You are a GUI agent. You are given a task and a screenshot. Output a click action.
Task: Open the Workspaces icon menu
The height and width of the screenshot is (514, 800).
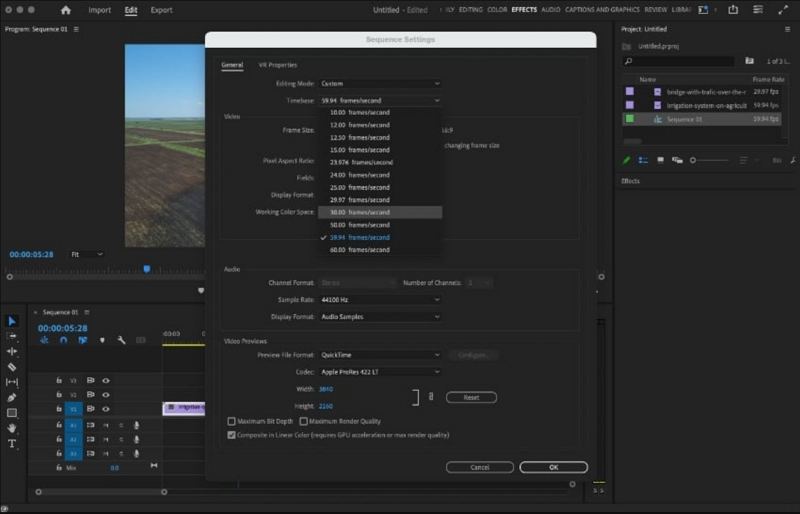[x=703, y=10]
